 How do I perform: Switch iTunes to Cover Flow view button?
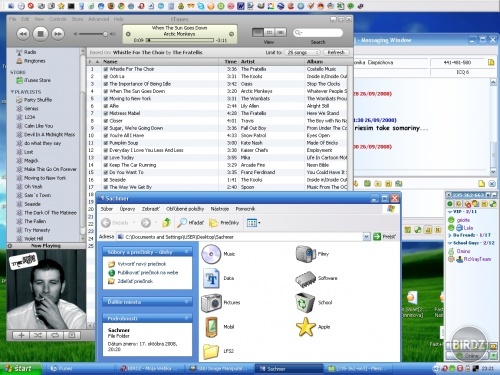(281, 32)
